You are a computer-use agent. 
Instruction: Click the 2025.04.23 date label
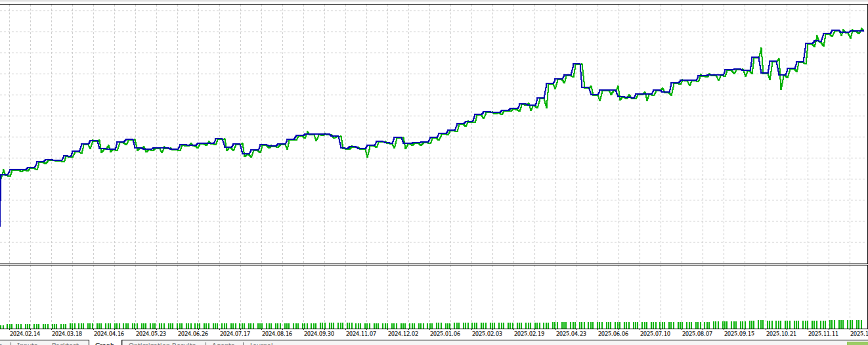tap(571, 334)
